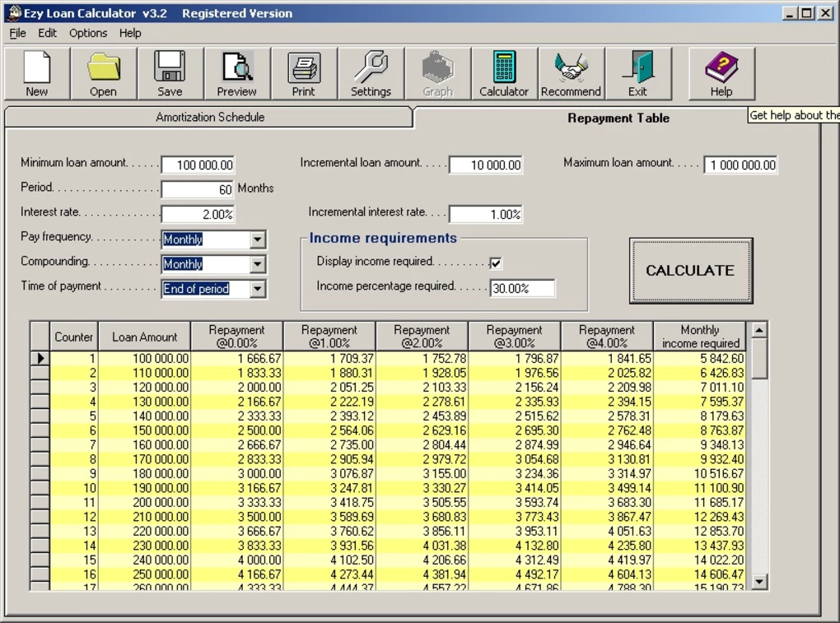This screenshot has height=623, width=840.
Task: Save the current loan calculation
Action: pyautogui.click(x=170, y=72)
